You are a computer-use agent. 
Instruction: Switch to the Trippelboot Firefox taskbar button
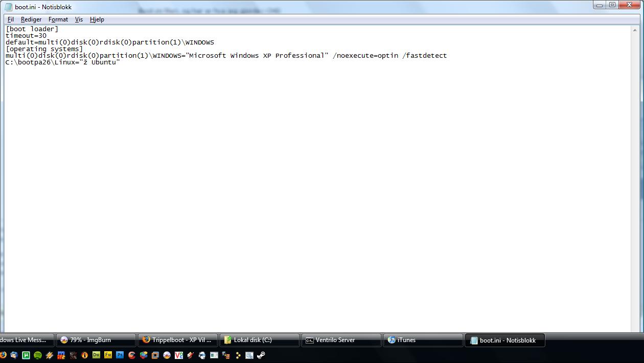point(177,340)
